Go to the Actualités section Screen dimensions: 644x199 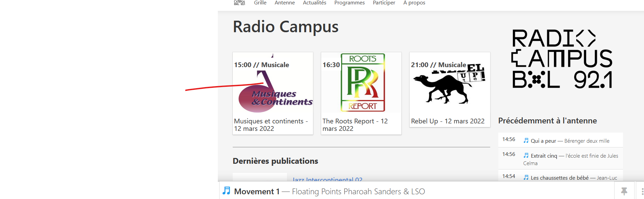314,3
